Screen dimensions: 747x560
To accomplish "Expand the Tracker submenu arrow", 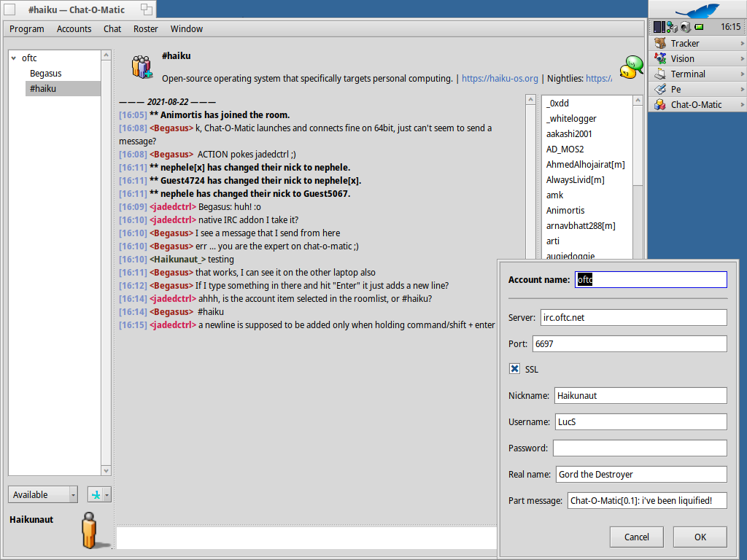I will point(742,43).
